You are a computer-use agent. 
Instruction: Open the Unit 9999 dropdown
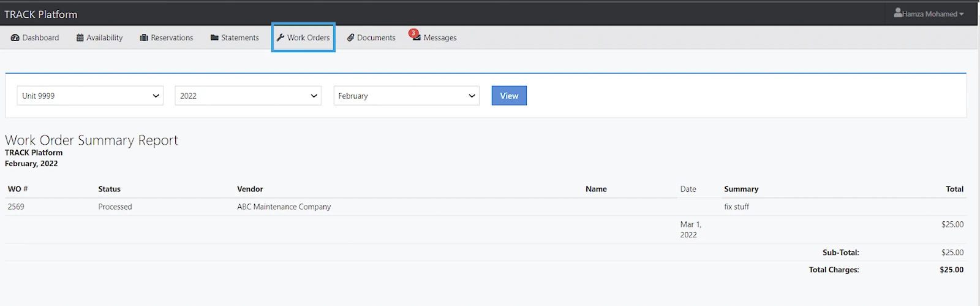pos(90,96)
